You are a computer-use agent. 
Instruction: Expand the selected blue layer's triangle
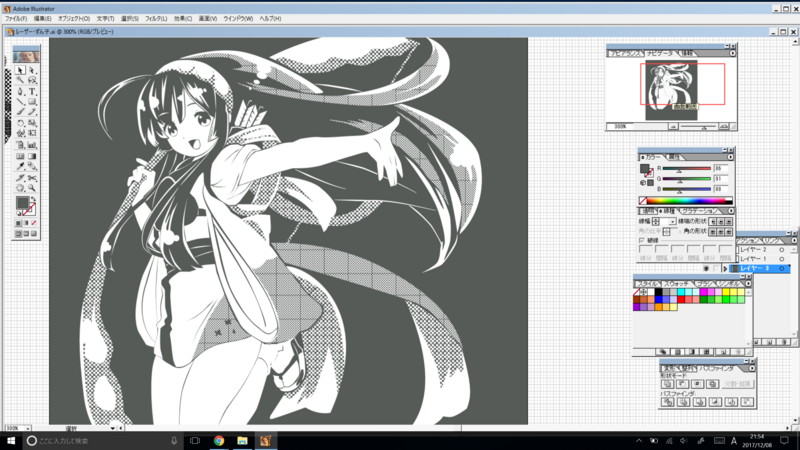[725, 268]
